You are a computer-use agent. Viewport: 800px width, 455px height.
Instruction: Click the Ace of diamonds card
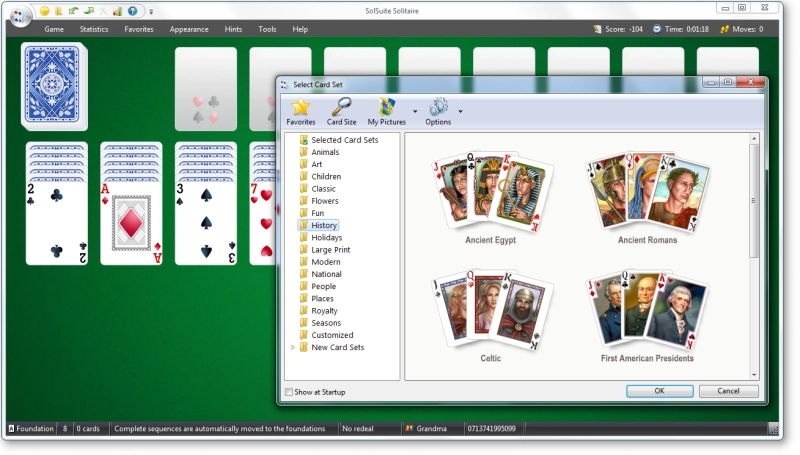pos(131,222)
